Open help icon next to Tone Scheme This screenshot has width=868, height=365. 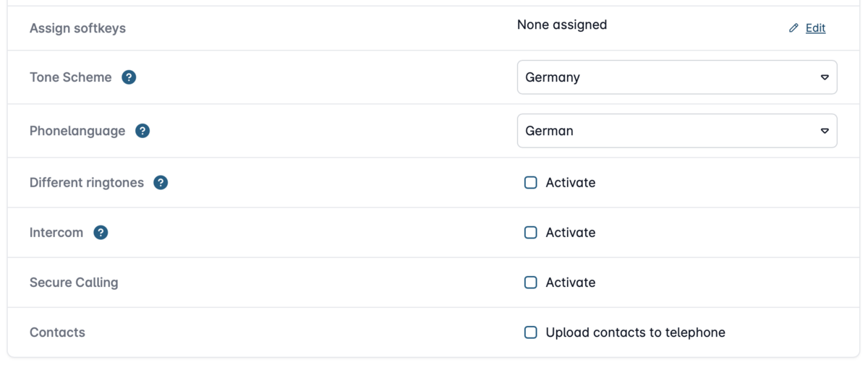pyautogui.click(x=129, y=77)
